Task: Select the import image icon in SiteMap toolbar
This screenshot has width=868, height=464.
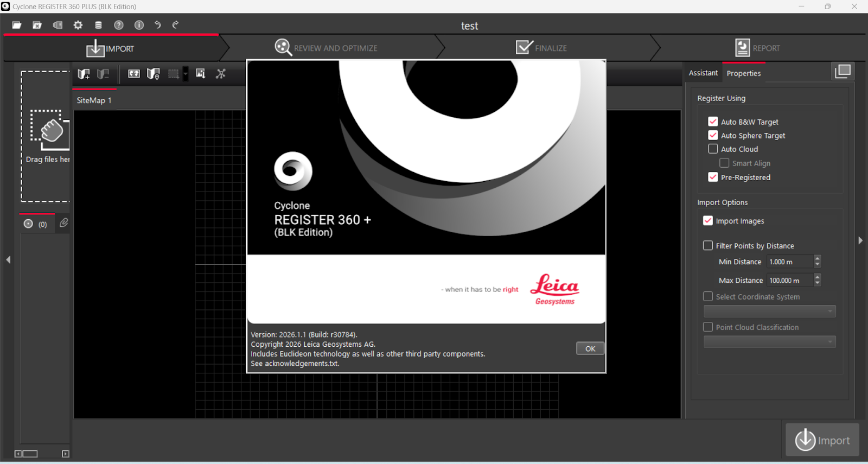Action: pyautogui.click(x=201, y=74)
